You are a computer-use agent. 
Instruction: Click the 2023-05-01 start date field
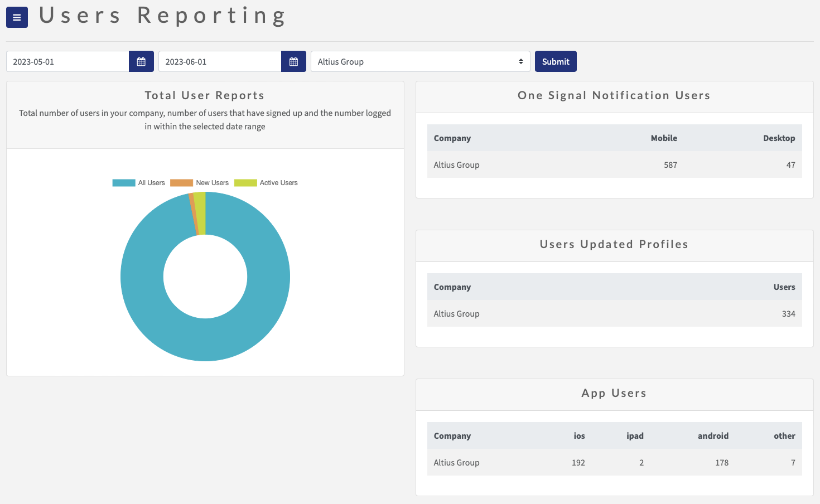pyautogui.click(x=67, y=61)
